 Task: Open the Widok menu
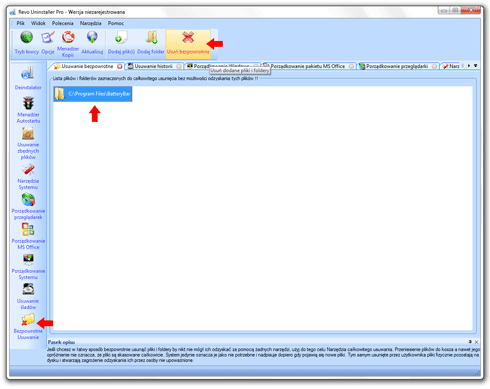point(38,23)
